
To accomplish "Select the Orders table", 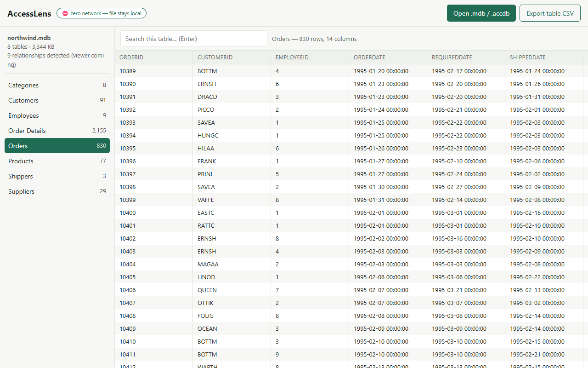I will point(57,146).
